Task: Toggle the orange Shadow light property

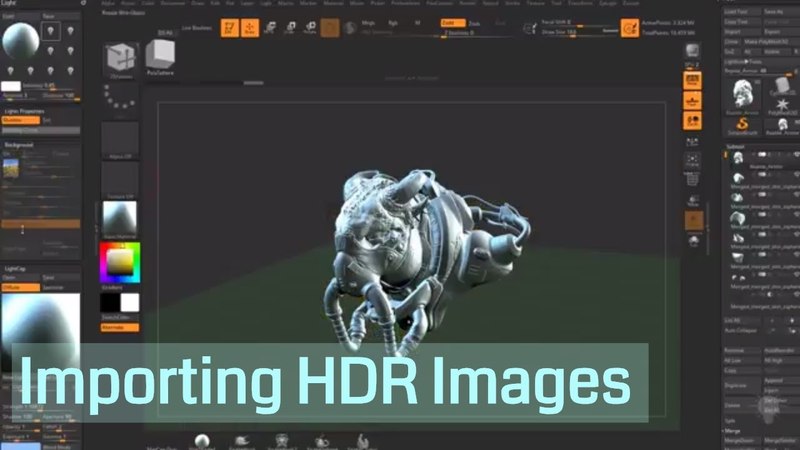Action: (x=20, y=120)
